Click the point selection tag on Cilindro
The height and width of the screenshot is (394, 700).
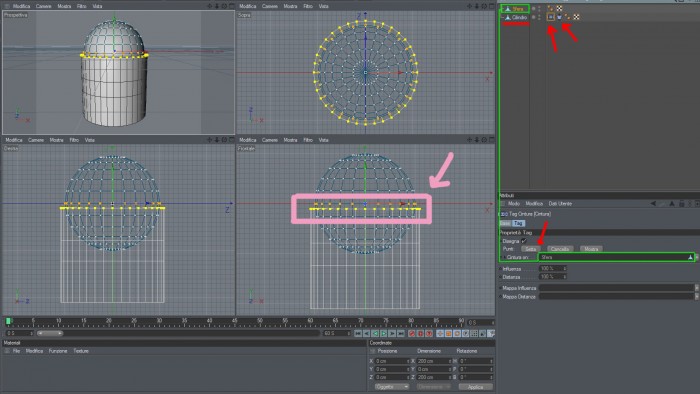click(567, 17)
